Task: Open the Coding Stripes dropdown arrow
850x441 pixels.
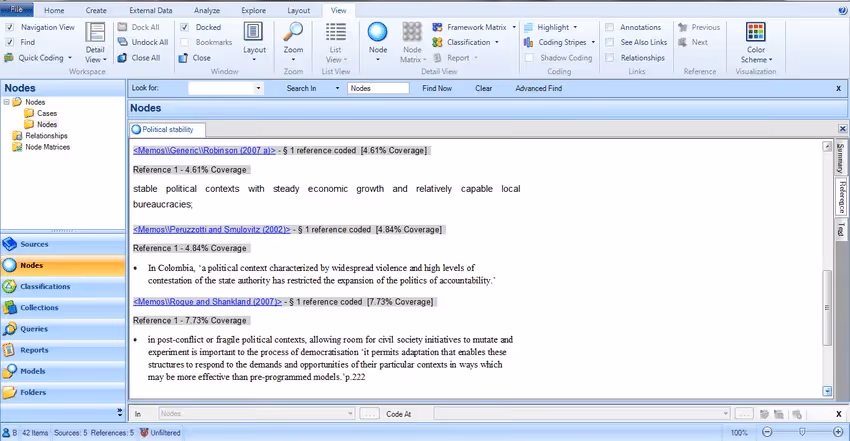Action: pos(593,42)
